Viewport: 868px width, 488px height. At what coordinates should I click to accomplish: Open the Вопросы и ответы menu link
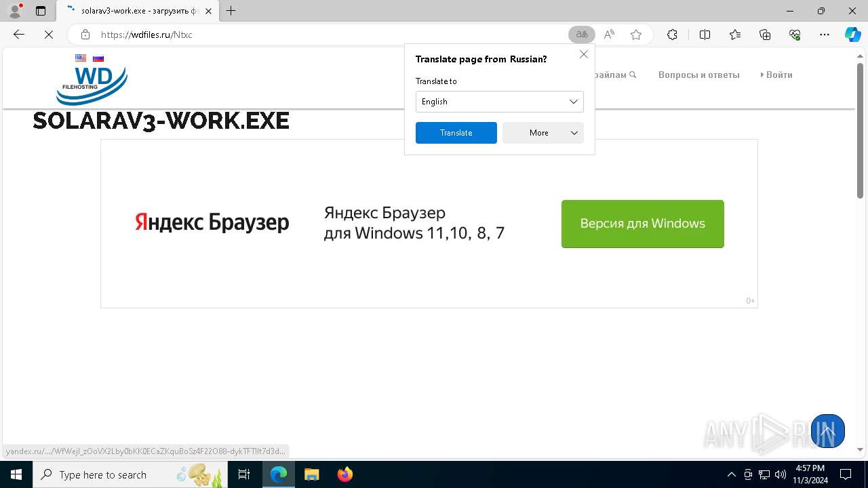click(x=699, y=75)
